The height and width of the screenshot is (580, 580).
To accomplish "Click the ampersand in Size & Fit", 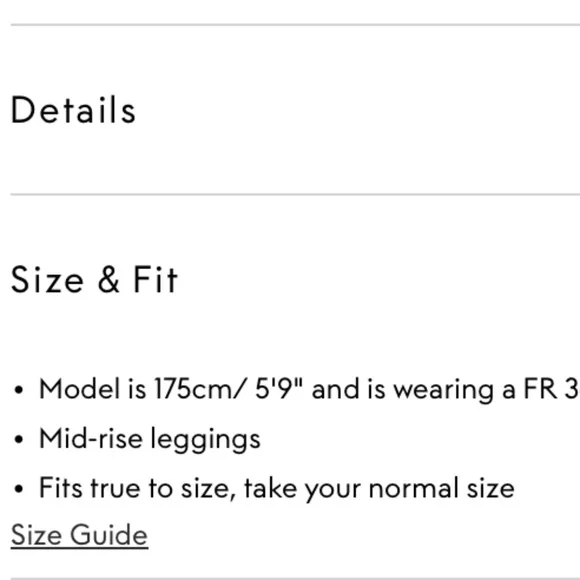I will (x=108, y=280).
